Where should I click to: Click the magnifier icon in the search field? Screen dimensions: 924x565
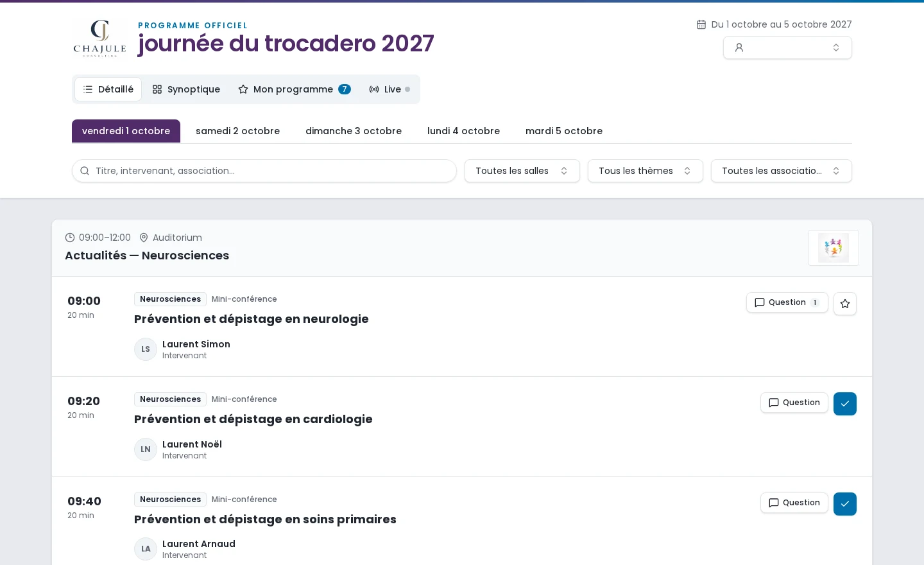85,171
